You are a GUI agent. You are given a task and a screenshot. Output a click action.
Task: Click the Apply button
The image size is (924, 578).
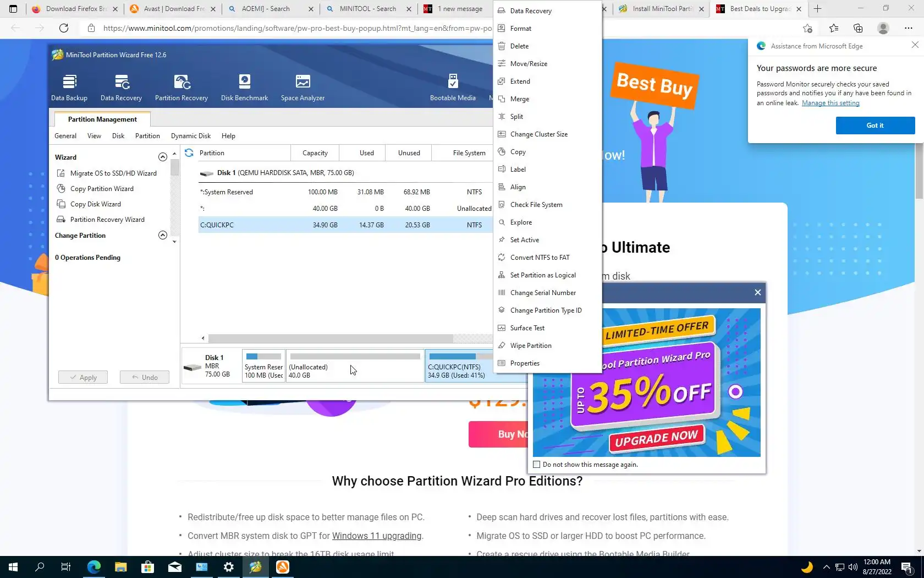coord(83,377)
